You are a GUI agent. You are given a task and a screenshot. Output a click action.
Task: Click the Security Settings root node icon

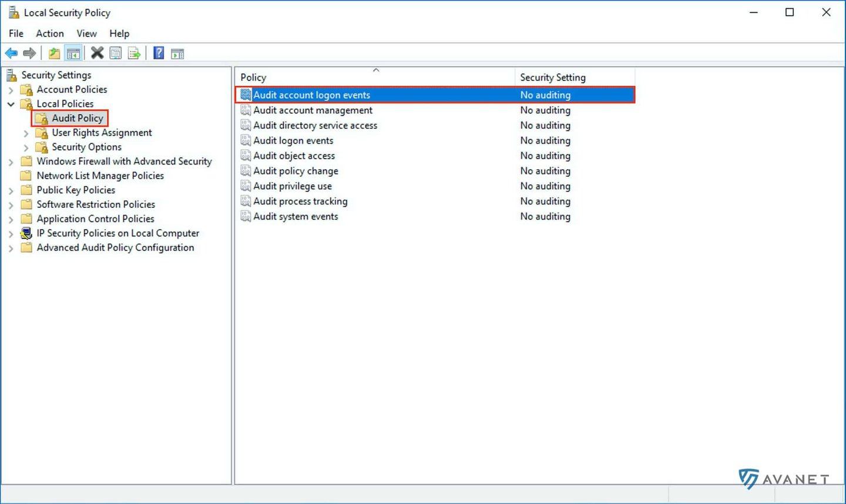(12, 75)
